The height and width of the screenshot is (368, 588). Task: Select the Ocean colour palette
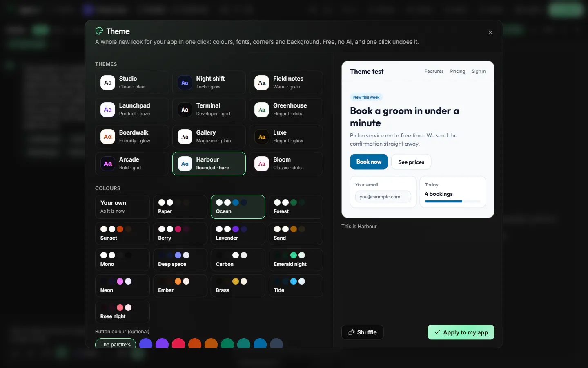click(238, 207)
